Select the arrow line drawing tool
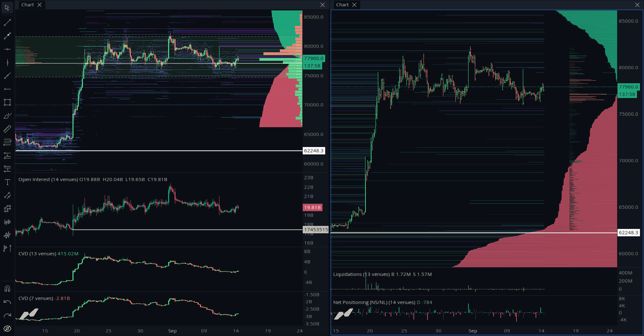644x336 pixels. click(7, 36)
